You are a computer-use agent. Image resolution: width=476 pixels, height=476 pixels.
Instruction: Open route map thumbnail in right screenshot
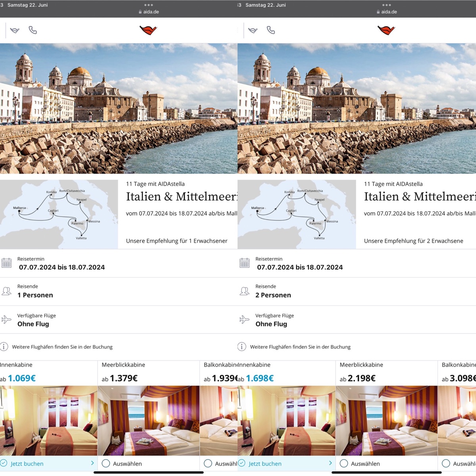[x=297, y=214]
